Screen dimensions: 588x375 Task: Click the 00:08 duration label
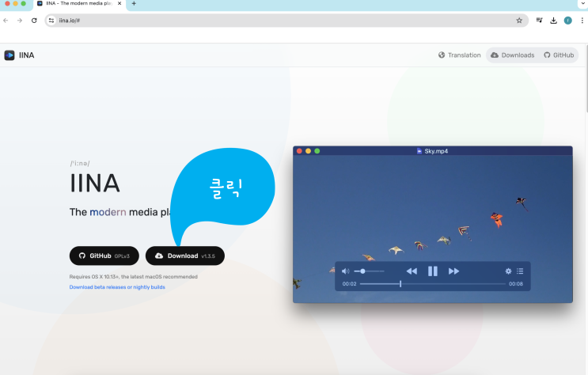[x=516, y=284]
